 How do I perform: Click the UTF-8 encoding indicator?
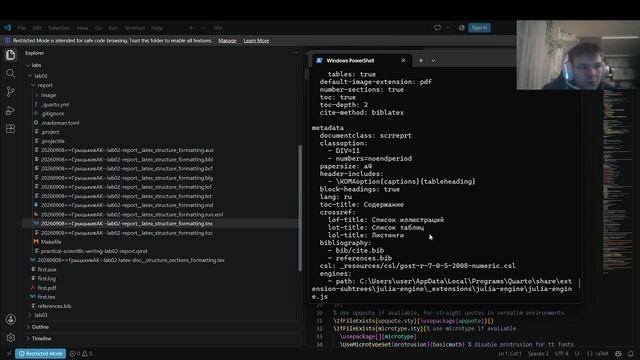tap(562, 353)
